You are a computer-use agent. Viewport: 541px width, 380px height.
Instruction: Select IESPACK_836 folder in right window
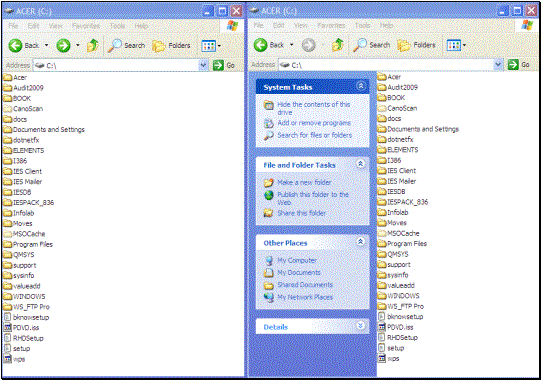[x=403, y=202]
